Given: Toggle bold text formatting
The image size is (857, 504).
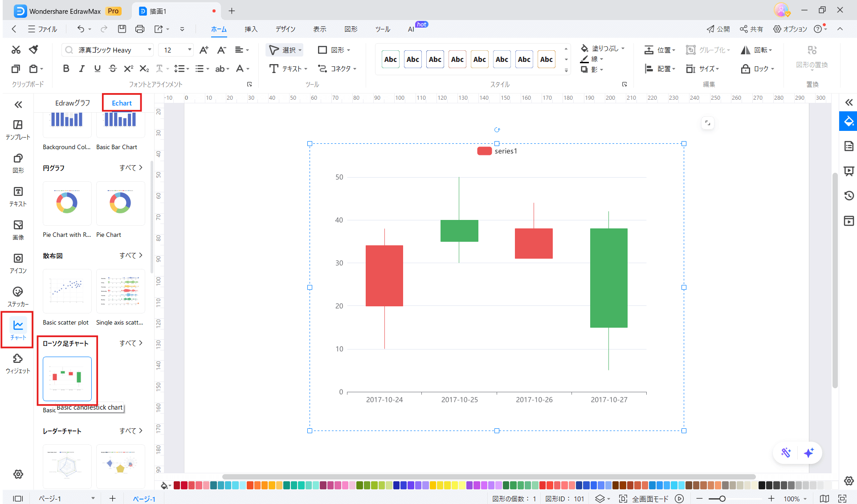Looking at the screenshot, I should [x=66, y=69].
